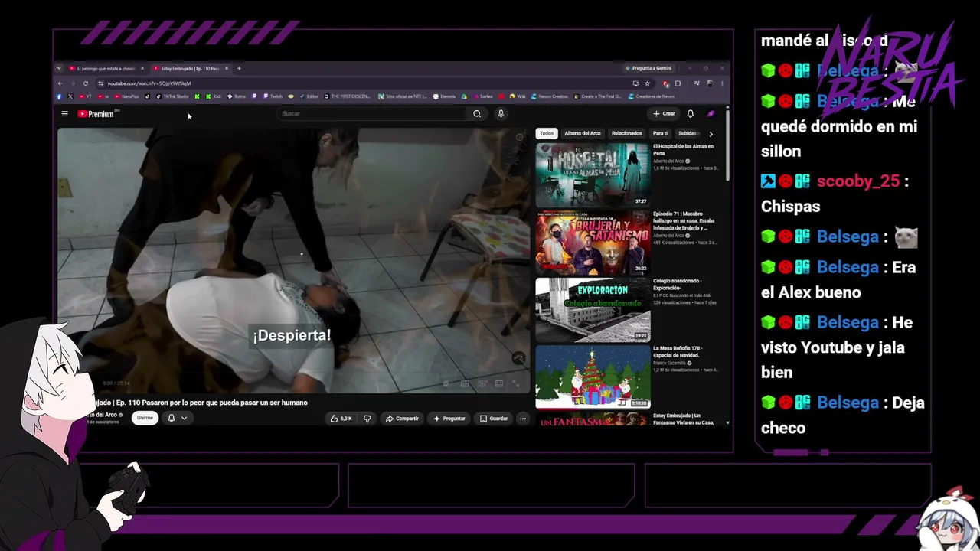Toggle fullscreen on the video player

[516, 383]
